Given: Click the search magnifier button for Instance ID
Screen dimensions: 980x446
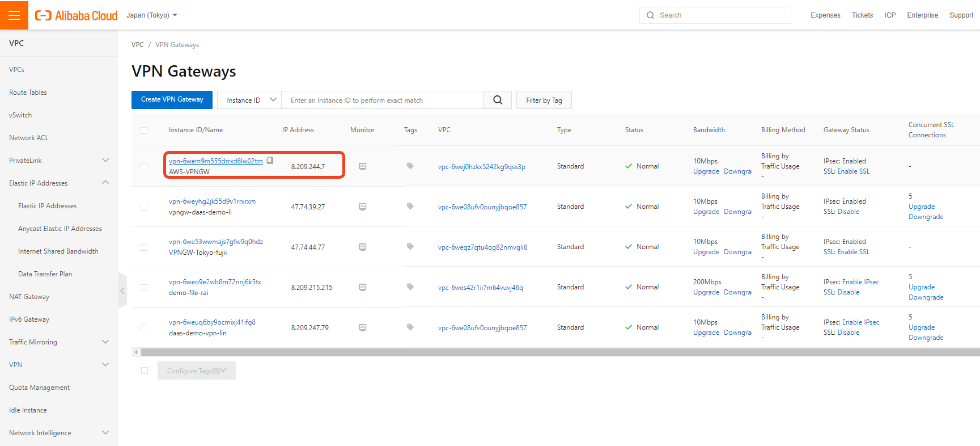Looking at the screenshot, I should 498,100.
